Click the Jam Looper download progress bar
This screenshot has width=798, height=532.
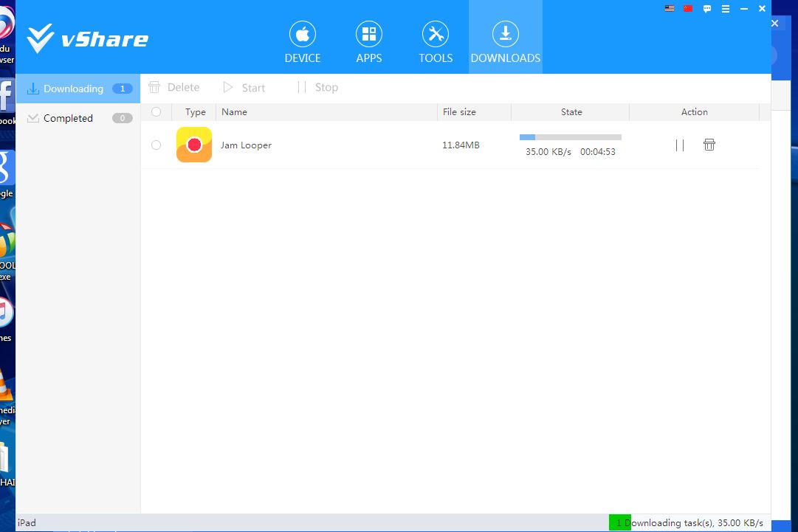(x=571, y=137)
